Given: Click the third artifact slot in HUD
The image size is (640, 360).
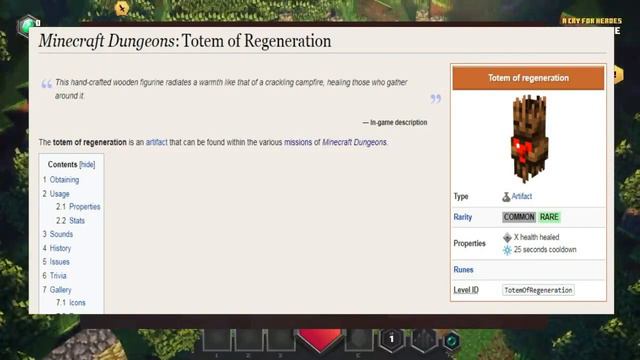Looking at the screenshot, I should coord(280,340).
